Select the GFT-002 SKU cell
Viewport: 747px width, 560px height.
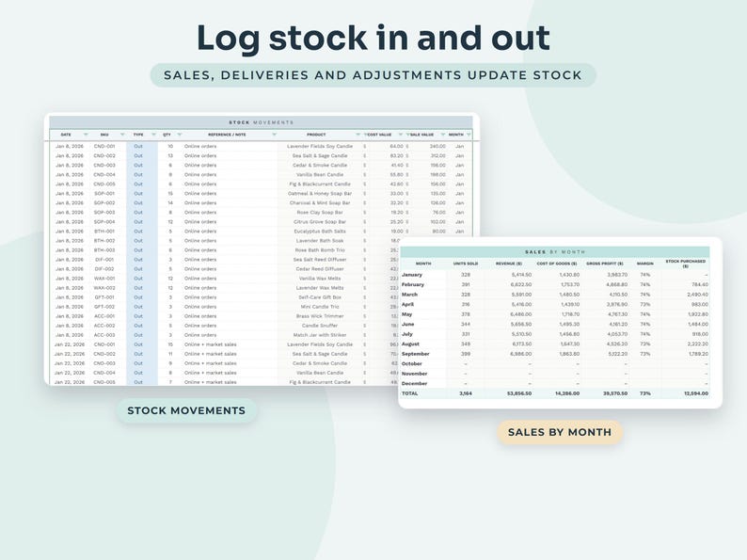pyautogui.click(x=104, y=307)
